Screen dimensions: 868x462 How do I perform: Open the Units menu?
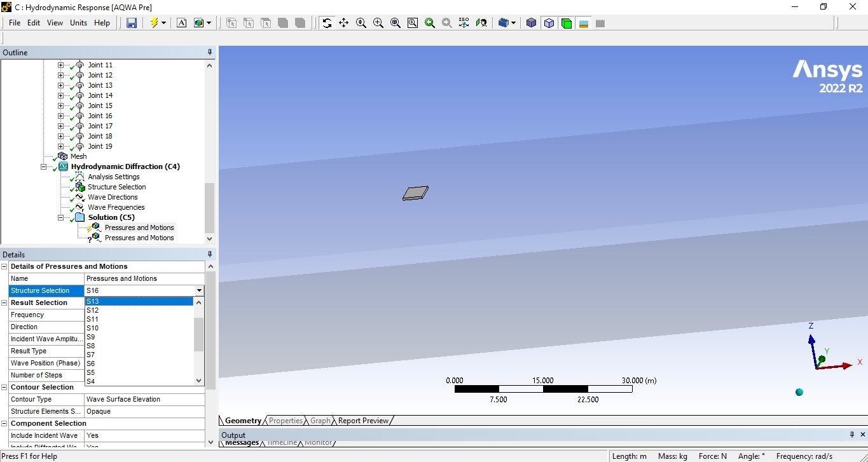pyautogui.click(x=78, y=23)
